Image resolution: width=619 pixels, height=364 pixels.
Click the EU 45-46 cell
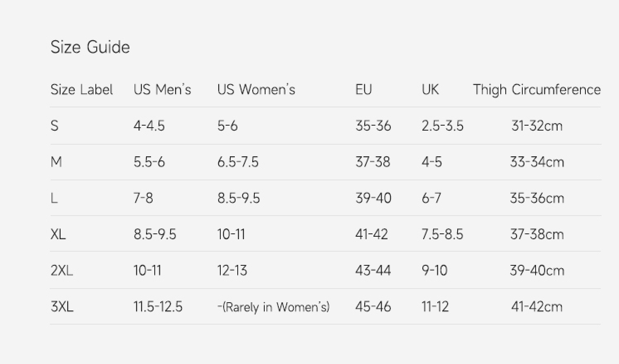(373, 307)
